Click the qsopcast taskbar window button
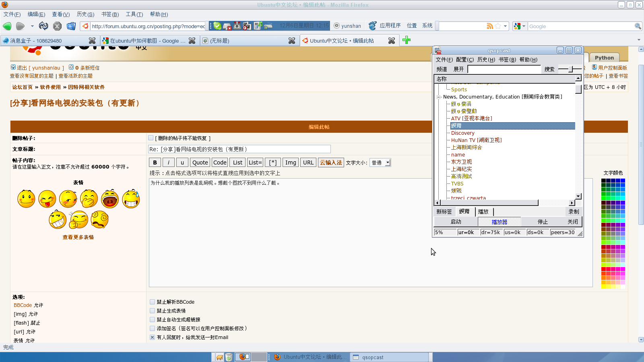Image resolution: width=644 pixels, height=362 pixels. tap(389, 357)
